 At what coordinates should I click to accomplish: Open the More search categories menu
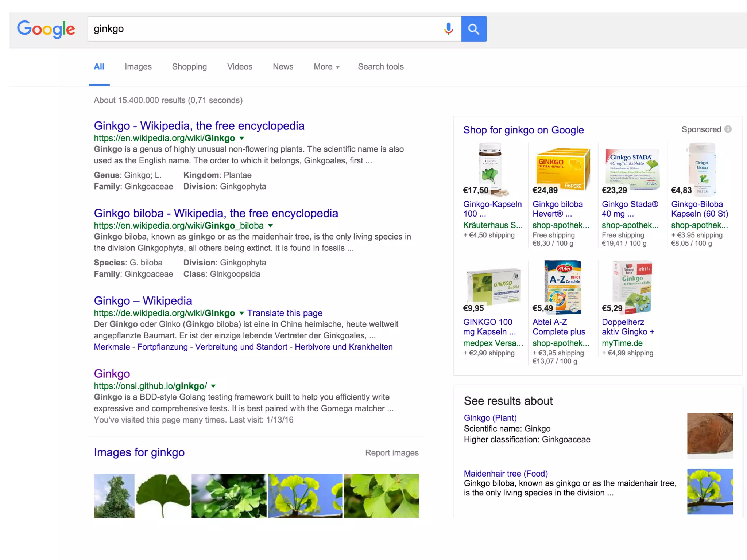click(x=326, y=67)
